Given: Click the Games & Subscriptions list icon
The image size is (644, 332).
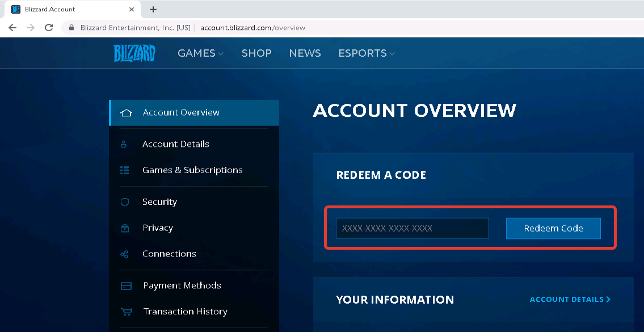Looking at the screenshot, I should pos(125,170).
